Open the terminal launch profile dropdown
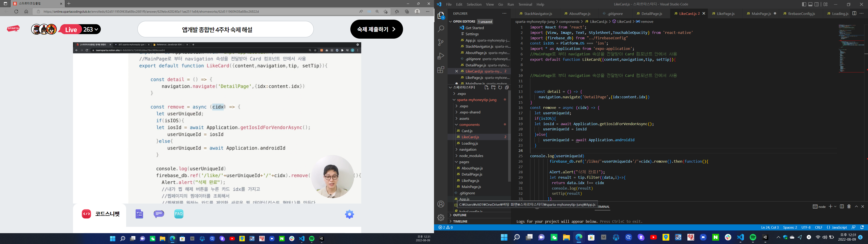The width and height of the screenshot is (868, 244). pyautogui.click(x=835, y=206)
